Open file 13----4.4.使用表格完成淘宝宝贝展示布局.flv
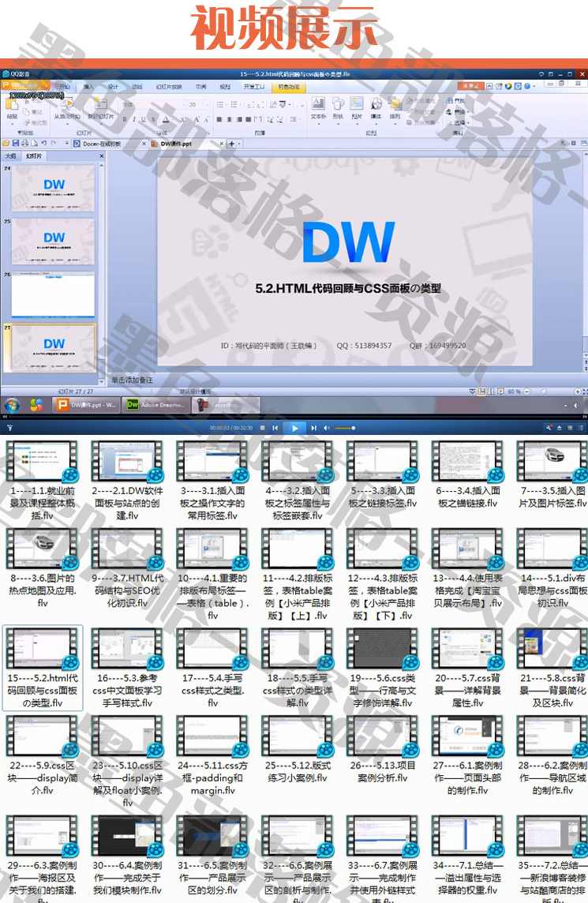Image resolution: width=588 pixels, height=903 pixels. [x=467, y=568]
